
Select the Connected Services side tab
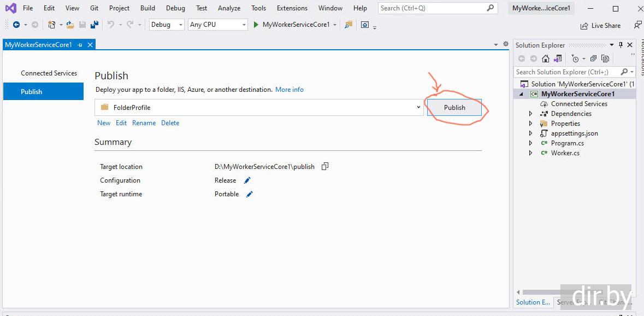point(49,73)
